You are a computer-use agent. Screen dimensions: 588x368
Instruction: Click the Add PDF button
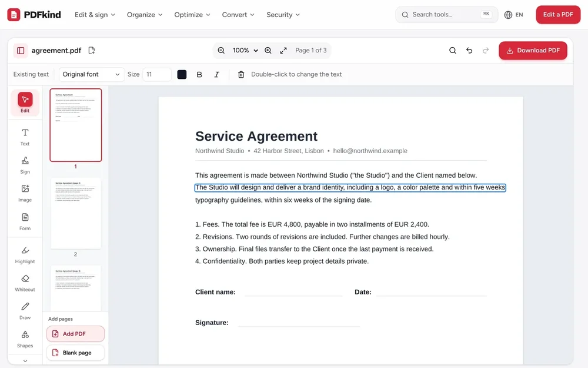pos(75,334)
